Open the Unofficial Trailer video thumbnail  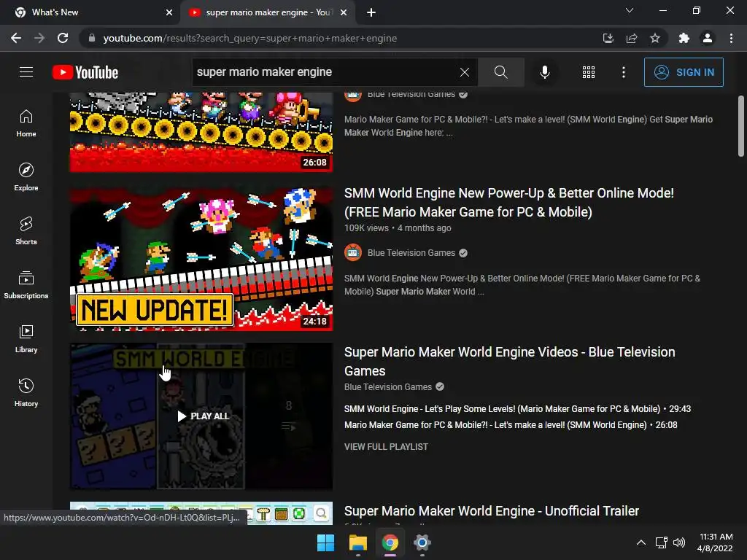pos(201,513)
